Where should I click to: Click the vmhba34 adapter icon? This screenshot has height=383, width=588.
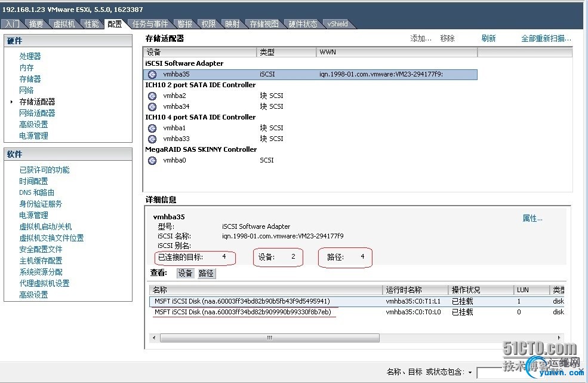[152, 106]
